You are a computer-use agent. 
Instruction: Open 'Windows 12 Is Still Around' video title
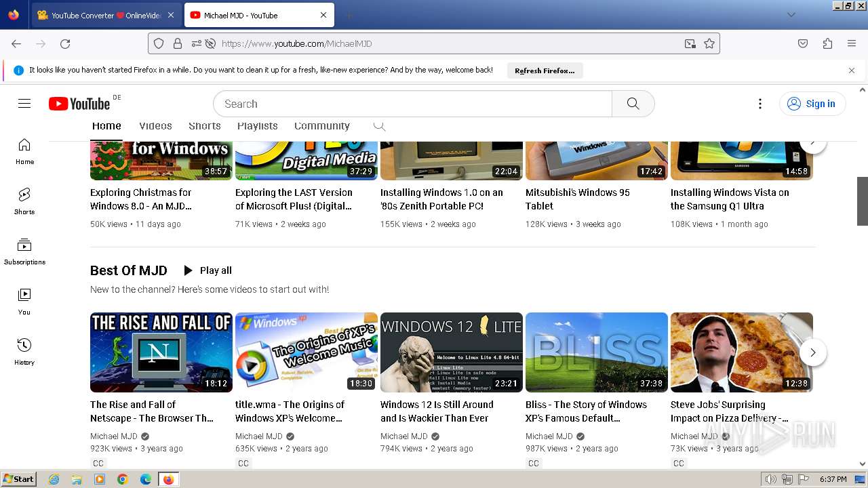[437, 411]
